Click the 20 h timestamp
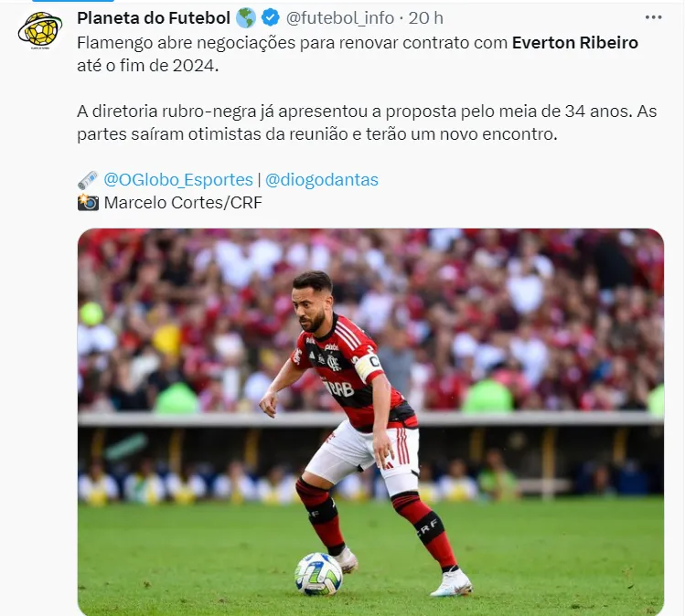The image size is (685, 616). pyautogui.click(x=425, y=18)
